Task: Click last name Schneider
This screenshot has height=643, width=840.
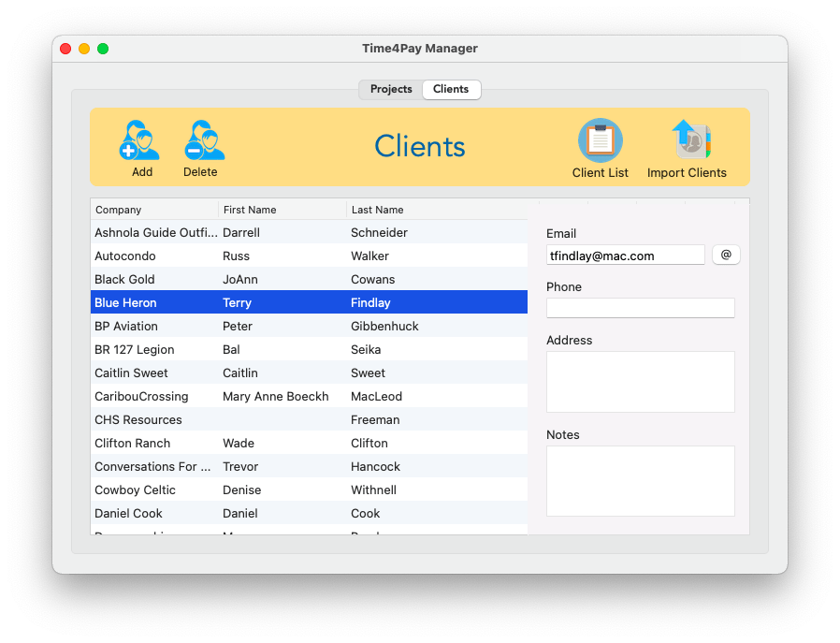Action: [379, 232]
